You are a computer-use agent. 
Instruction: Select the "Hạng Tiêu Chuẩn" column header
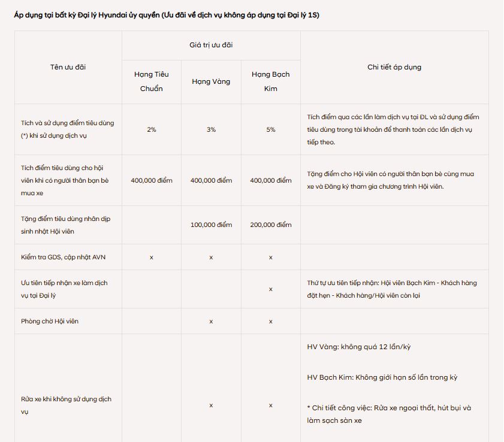pyautogui.click(x=151, y=81)
